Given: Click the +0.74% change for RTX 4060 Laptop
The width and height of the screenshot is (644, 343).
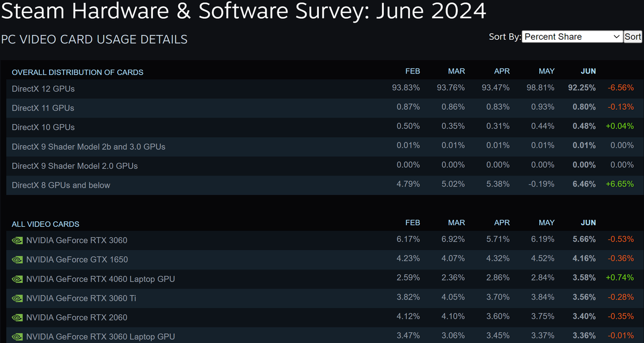Looking at the screenshot, I should (620, 279).
